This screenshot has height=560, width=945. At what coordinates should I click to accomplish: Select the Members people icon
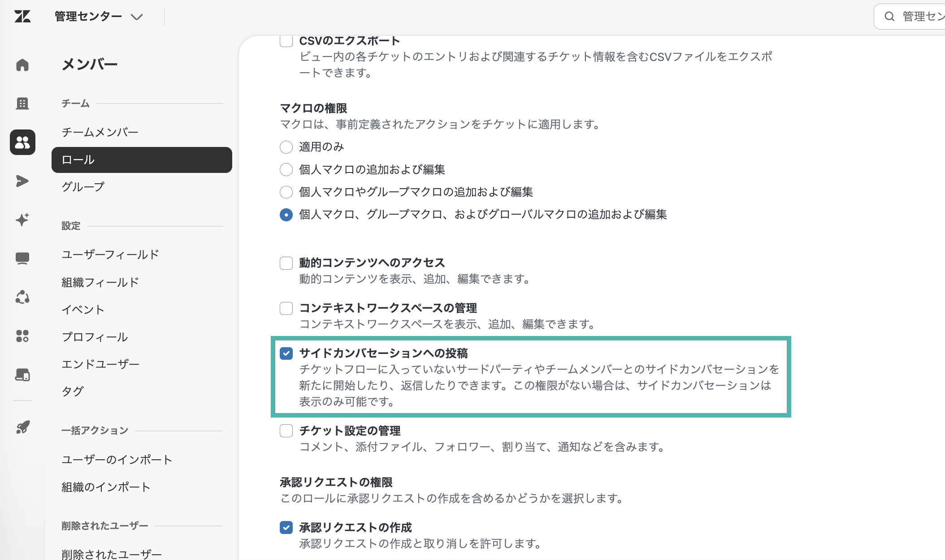(22, 142)
